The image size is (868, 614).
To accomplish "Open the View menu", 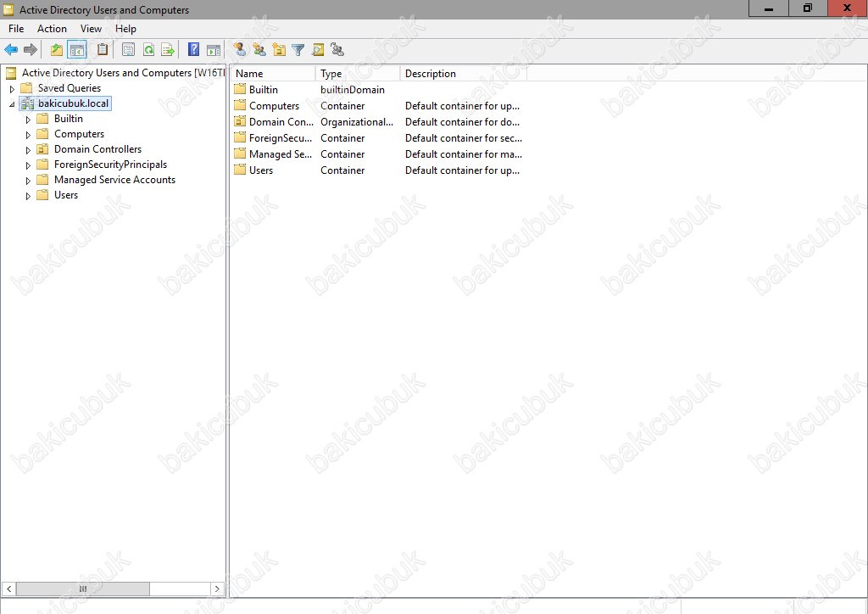I will point(91,29).
